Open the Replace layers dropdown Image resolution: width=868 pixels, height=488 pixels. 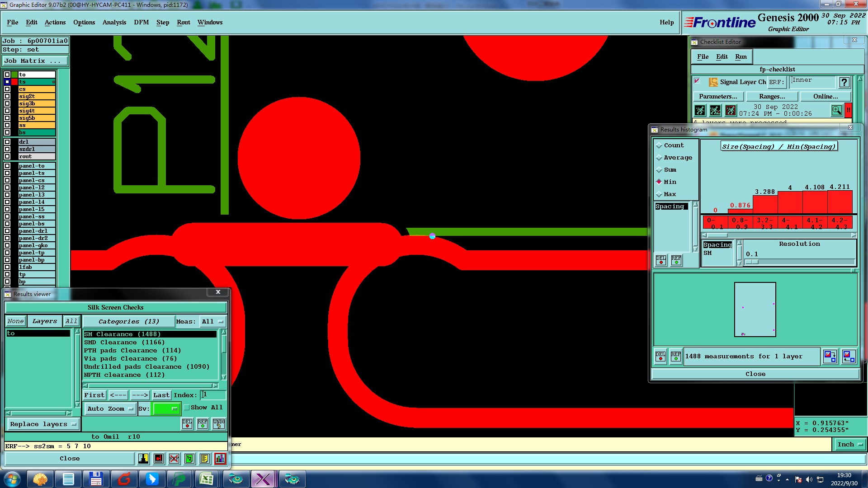pyautogui.click(x=43, y=424)
